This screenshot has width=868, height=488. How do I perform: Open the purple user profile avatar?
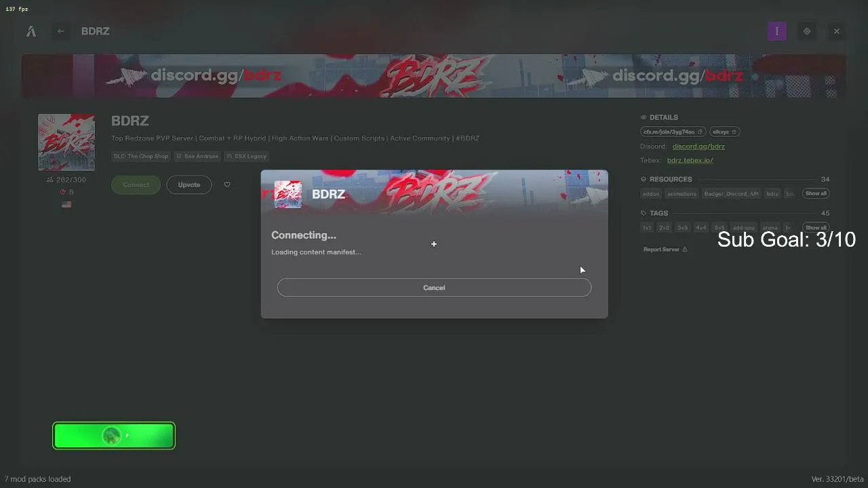777,31
